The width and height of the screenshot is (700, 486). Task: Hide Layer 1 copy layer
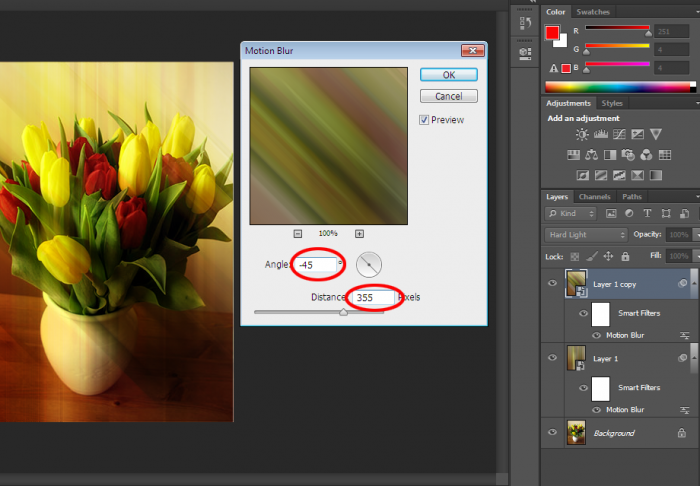coord(552,283)
